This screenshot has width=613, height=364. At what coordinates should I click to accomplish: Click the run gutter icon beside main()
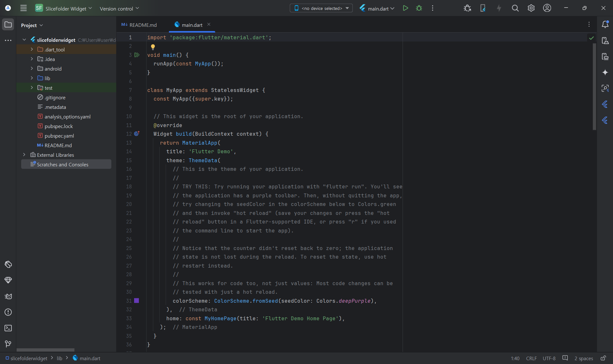coord(137,55)
